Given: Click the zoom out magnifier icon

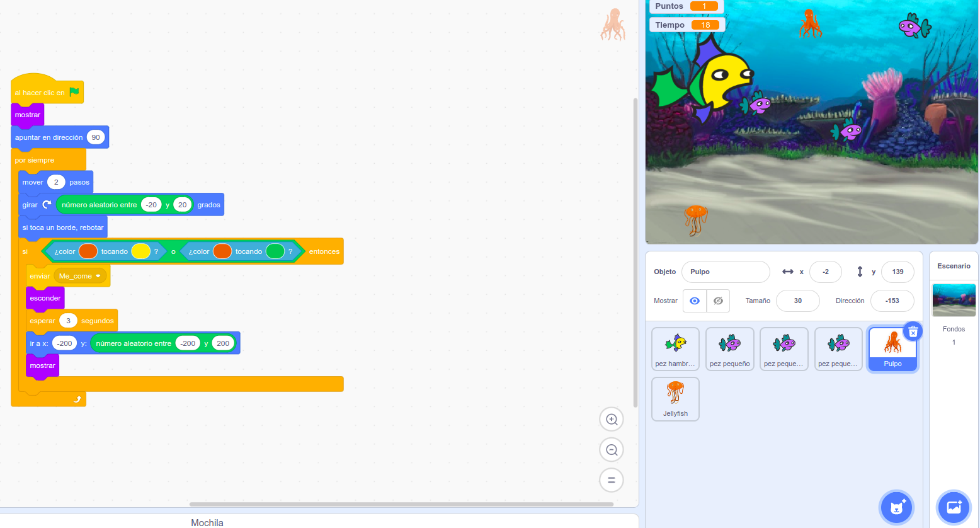Looking at the screenshot, I should 611,450.
